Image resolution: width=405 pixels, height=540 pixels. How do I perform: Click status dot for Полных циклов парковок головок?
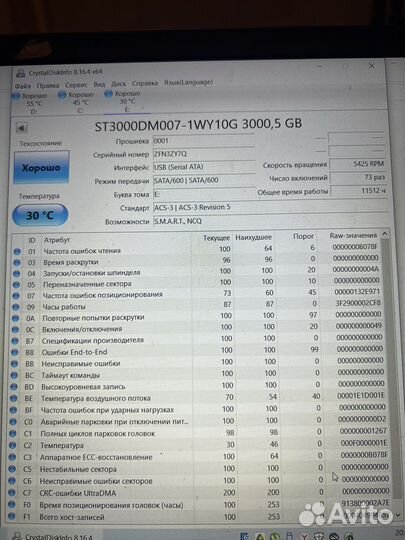click(x=12, y=434)
